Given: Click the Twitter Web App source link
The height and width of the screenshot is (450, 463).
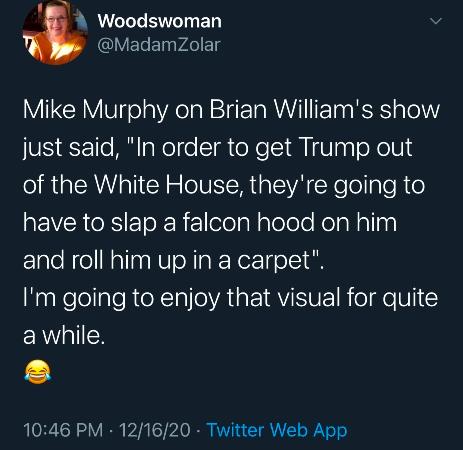Looking at the screenshot, I should coord(277,430).
